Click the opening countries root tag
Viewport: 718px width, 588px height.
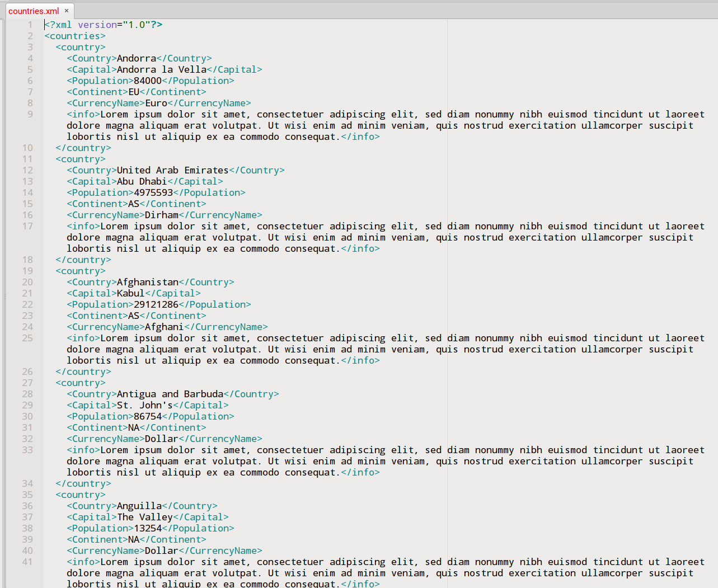click(75, 36)
